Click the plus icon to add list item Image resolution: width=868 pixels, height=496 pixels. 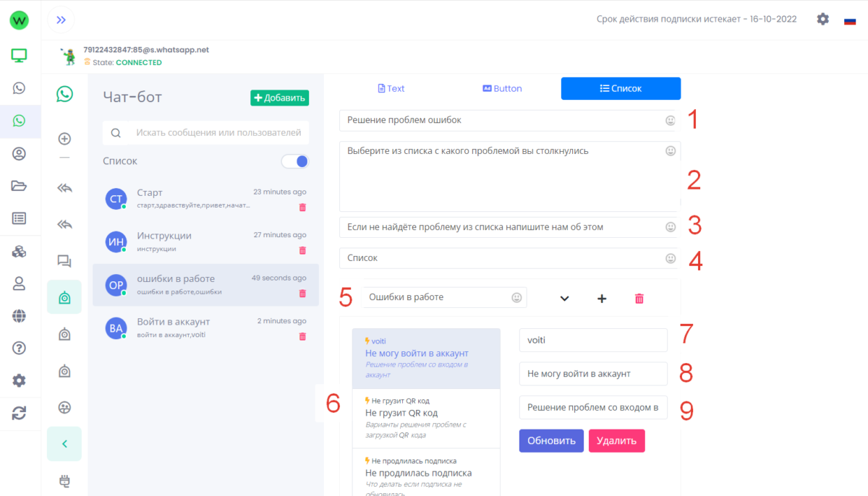coord(602,299)
